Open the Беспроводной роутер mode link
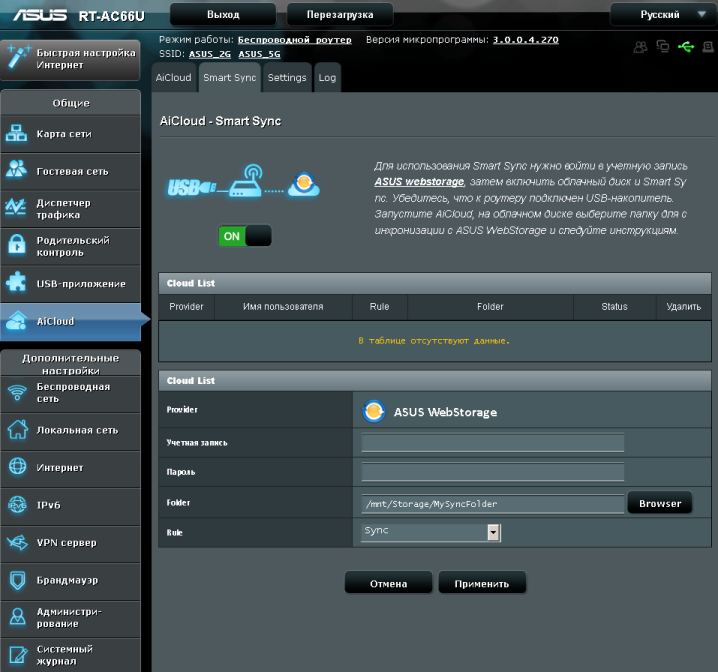Screen dimensions: 718x672 [x=294, y=40]
